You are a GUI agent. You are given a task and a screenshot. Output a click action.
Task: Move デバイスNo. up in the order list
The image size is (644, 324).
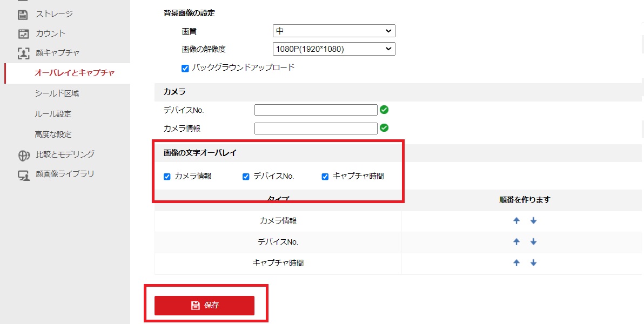pyautogui.click(x=516, y=241)
